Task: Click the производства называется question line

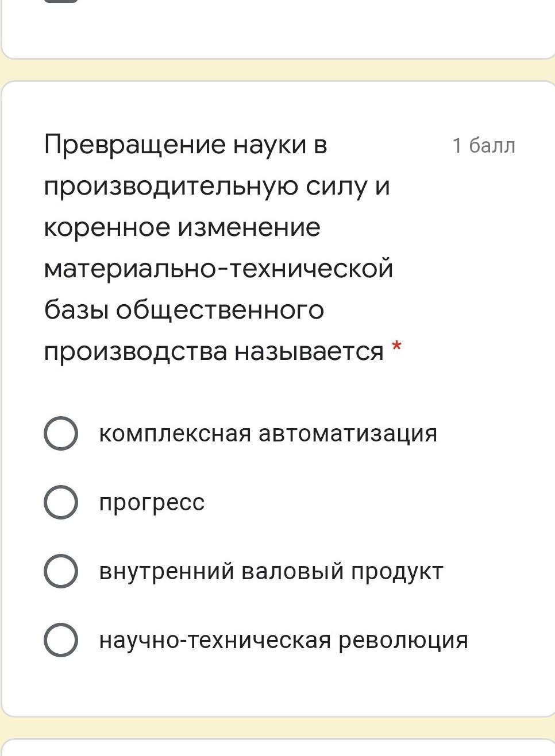Action: point(214,351)
